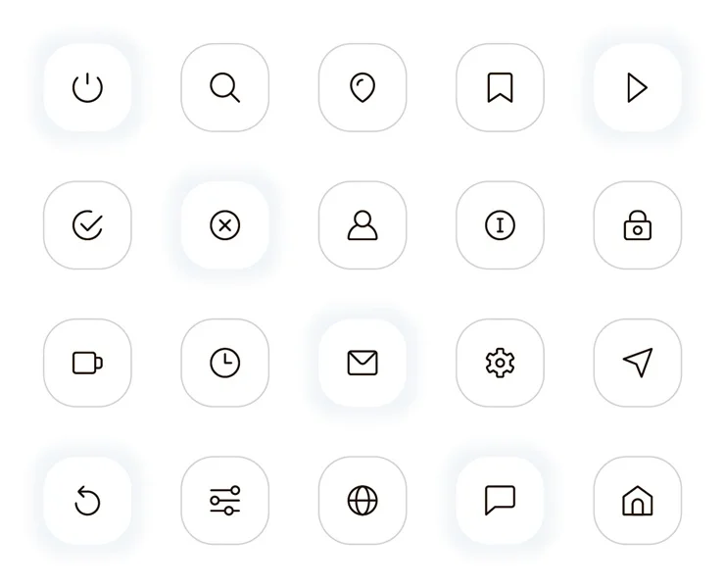Open the sliders filter icon

pyautogui.click(x=224, y=501)
